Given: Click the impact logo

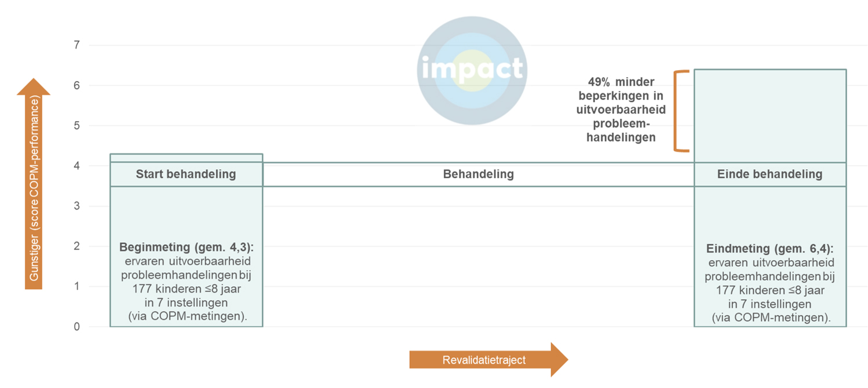Looking at the screenshot, I should click(472, 70).
